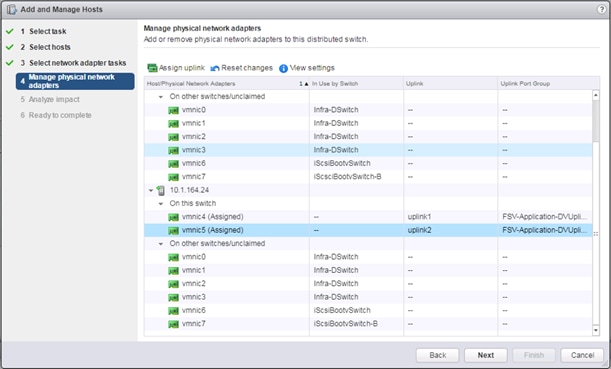611x369 pixels.
Task: Click the adapter icon of highlighted vmnic3 row
Action: pyautogui.click(x=173, y=150)
